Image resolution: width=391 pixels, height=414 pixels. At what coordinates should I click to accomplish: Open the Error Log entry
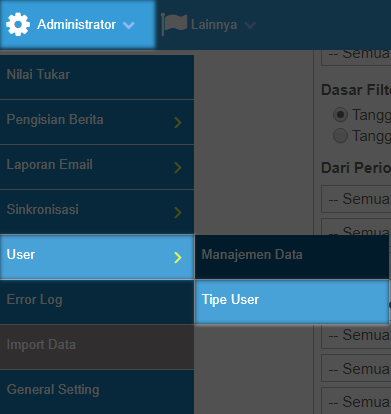tap(97, 302)
